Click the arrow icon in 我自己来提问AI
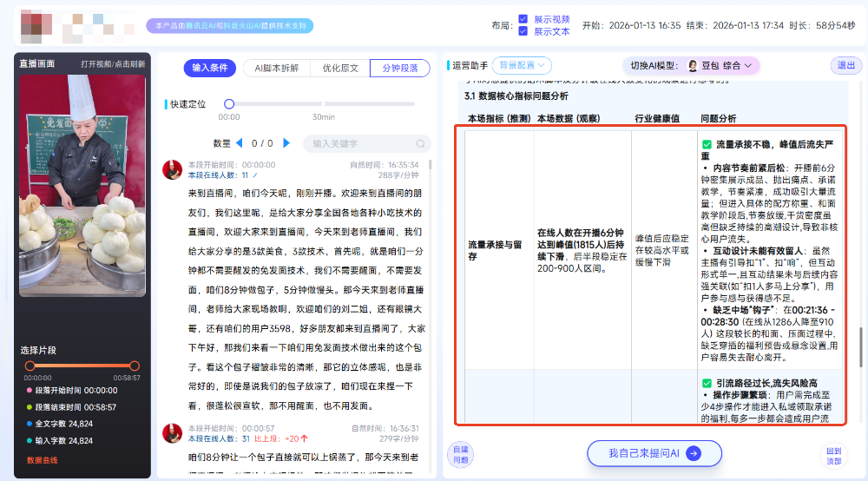Viewport: 868px width, 481px height. pyautogui.click(x=693, y=453)
